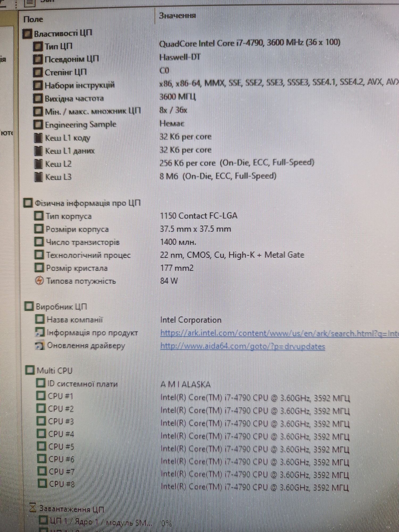399x532 pixels.
Task: Select the C0 stepping value
Action: 164,70
